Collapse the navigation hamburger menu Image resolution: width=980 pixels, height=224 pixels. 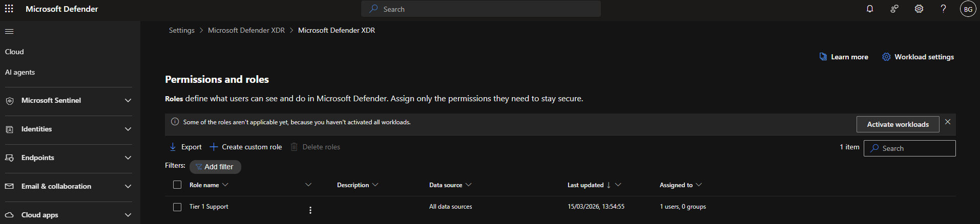(x=9, y=32)
